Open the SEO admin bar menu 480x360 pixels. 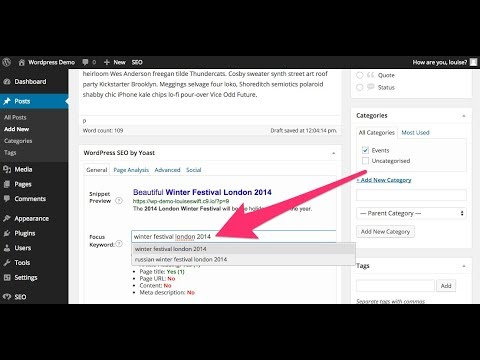point(137,62)
